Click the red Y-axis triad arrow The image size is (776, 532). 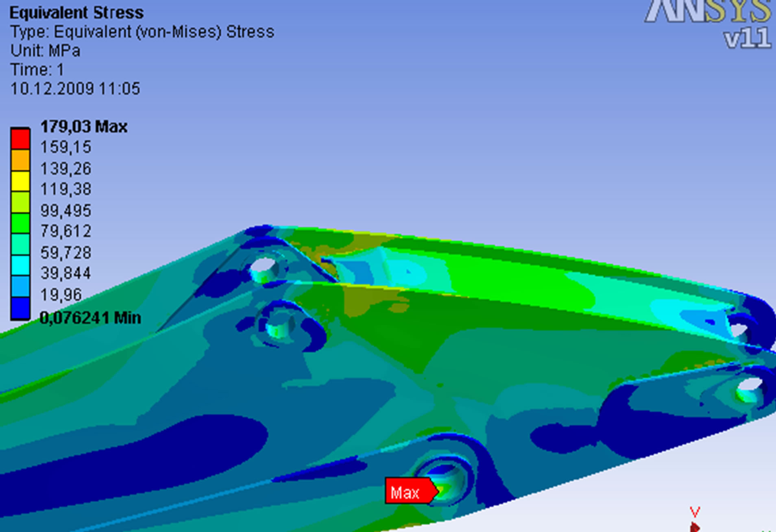tap(695, 525)
